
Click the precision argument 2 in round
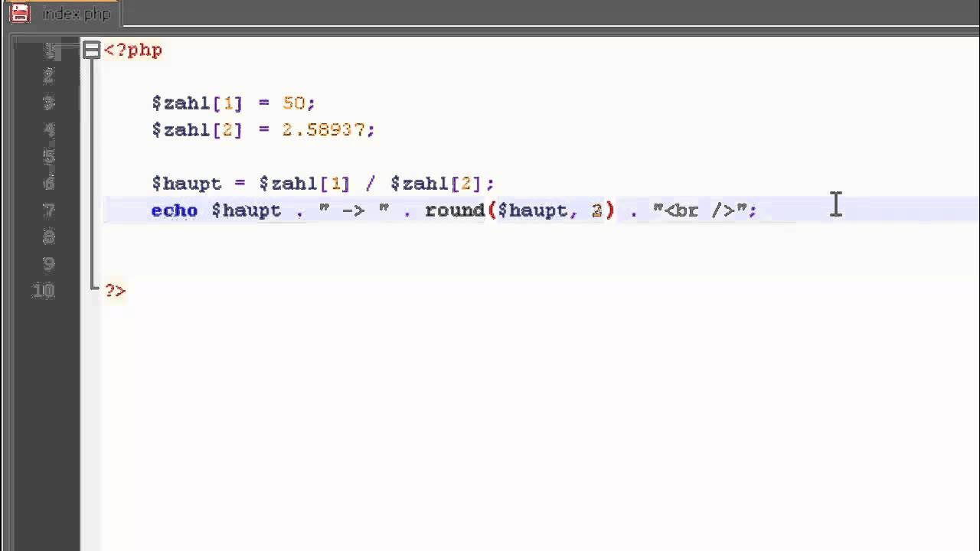pyautogui.click(x=597, y=210)
